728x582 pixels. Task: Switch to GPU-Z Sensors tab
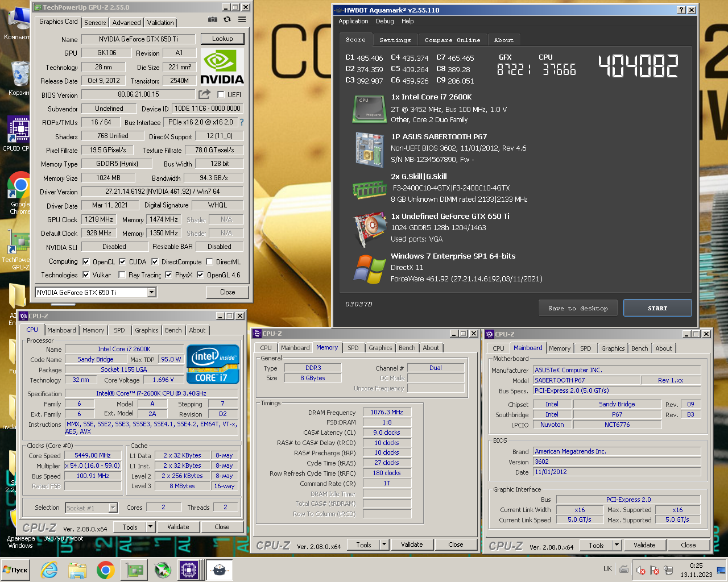click(x=95, y=23)
